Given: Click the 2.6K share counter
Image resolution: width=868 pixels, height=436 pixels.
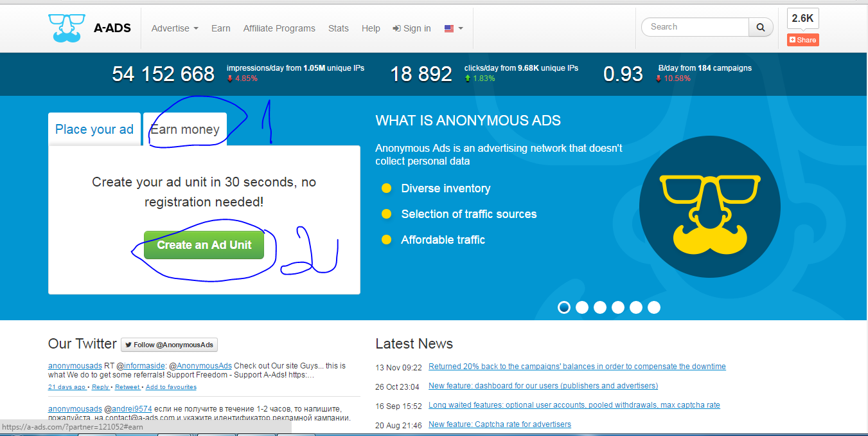Looking at the screenshot, I should pyautogui.click(x=803, y=19).
